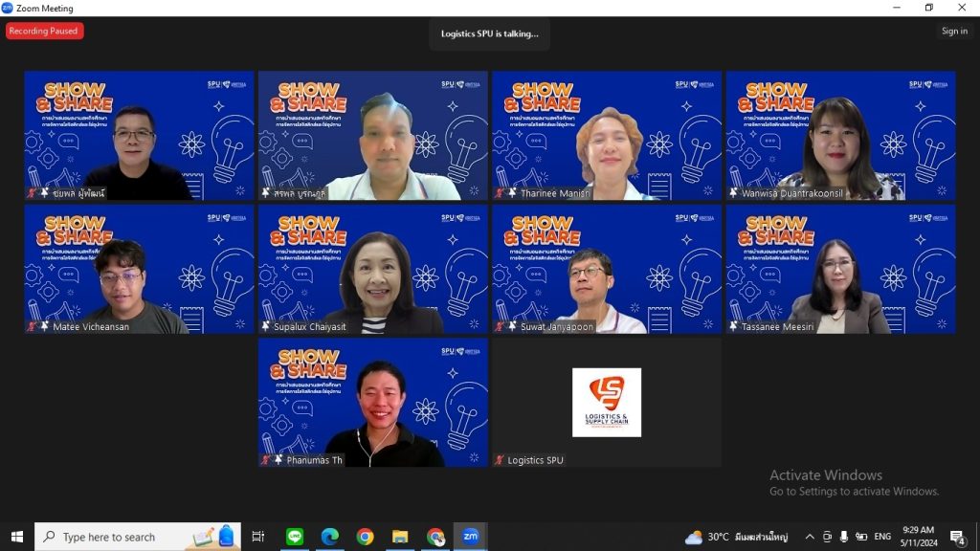Click muted mic icon on Phanumas Th tile
Screen dimensions: 980x551
pyautogui.click(x=266, y=460)
